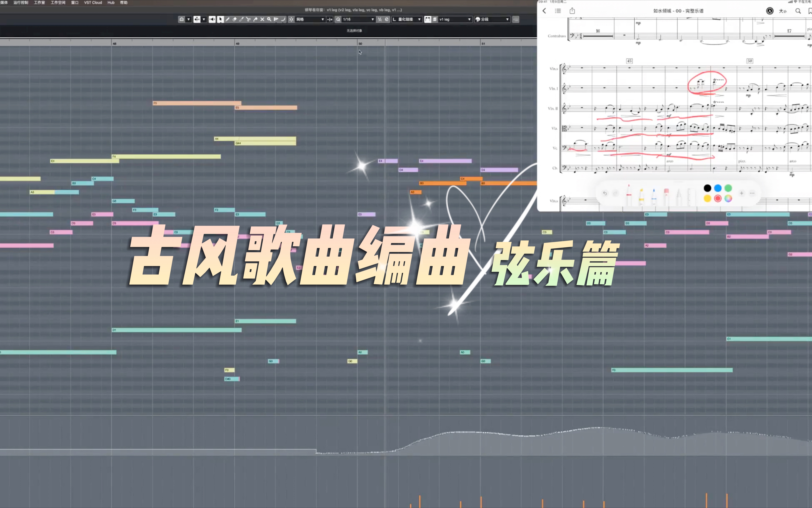This screenshot has width=812, height=508.
Task: Open search in the score viewer
Action: (798, 11)
